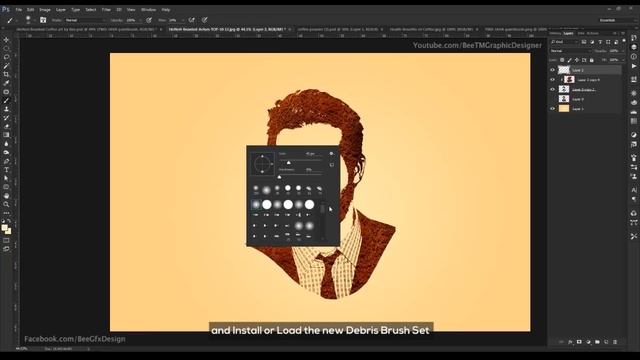Select the Clone Stamp tool
The image size is (640, 360).
[7, 109]
